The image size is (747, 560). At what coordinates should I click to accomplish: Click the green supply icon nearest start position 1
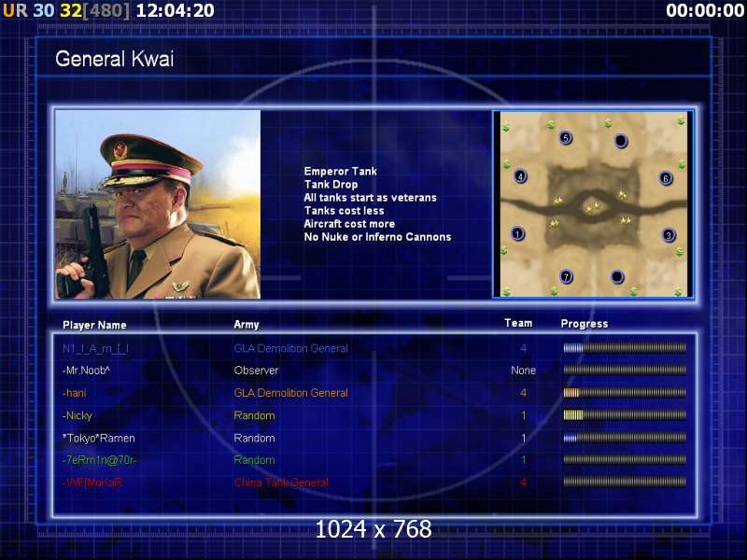[504, 249]
